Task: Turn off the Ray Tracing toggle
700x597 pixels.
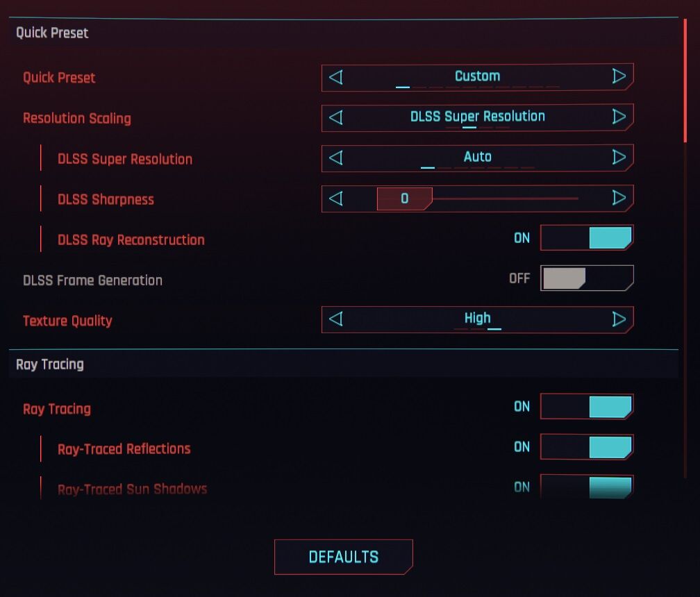Action: pos(587,407)
